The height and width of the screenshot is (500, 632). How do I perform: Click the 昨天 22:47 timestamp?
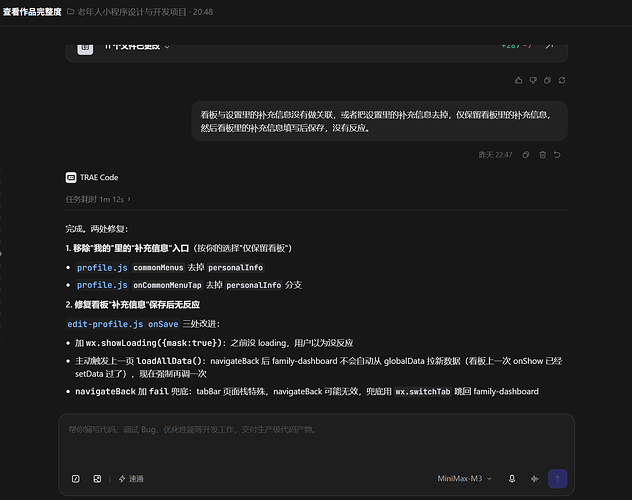tap(495, 155)
